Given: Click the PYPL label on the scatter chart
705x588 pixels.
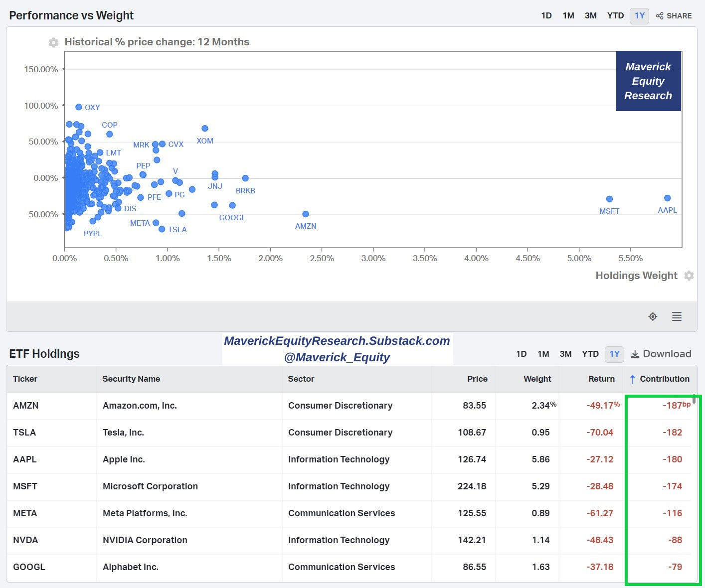Looking at the screenshot, I should tap(93, 234).
